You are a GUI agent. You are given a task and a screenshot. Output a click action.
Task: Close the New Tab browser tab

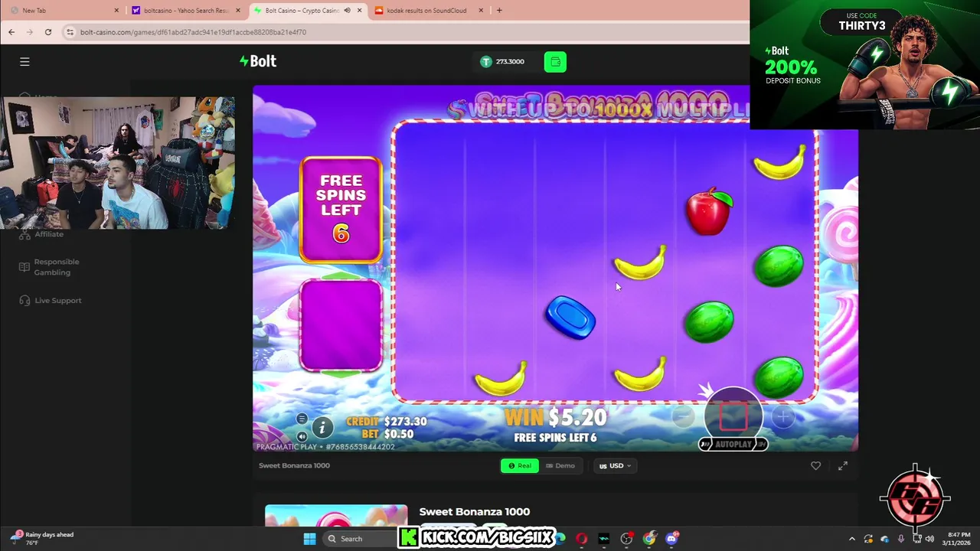click(x=116, y=11)
